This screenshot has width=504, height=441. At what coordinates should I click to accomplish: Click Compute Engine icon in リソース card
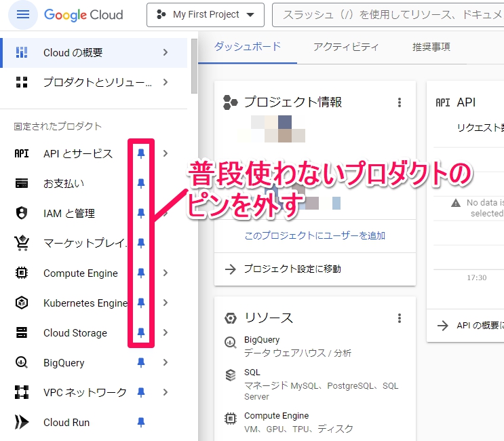(230, 419)
